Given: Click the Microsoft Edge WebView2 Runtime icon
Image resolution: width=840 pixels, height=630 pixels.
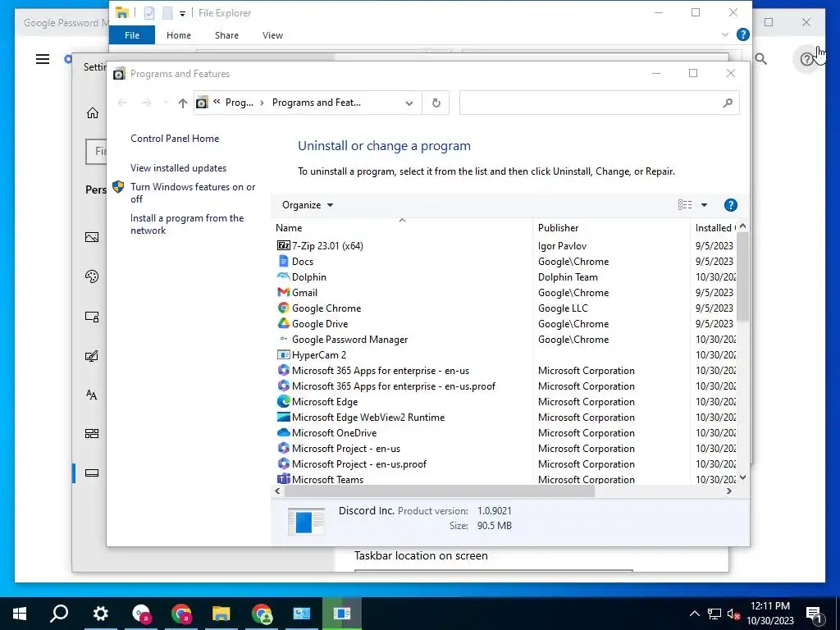Looking at the screenshot, I should [283, 417].
